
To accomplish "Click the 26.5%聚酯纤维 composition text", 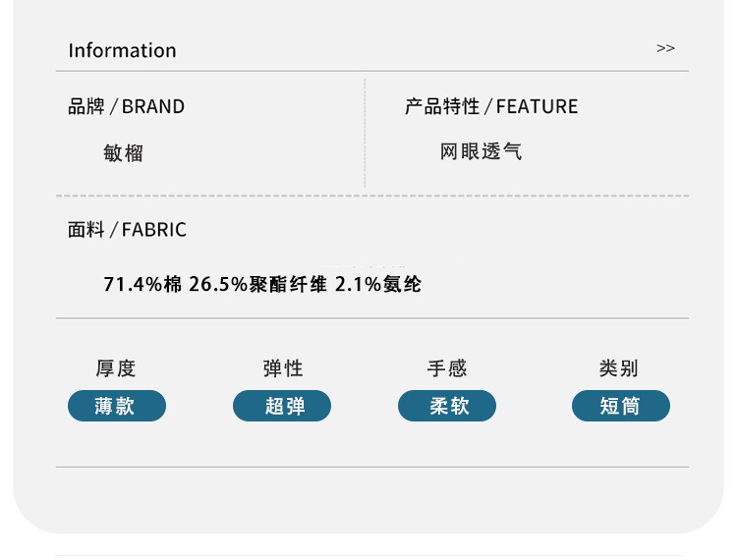I will pos(257,285).
